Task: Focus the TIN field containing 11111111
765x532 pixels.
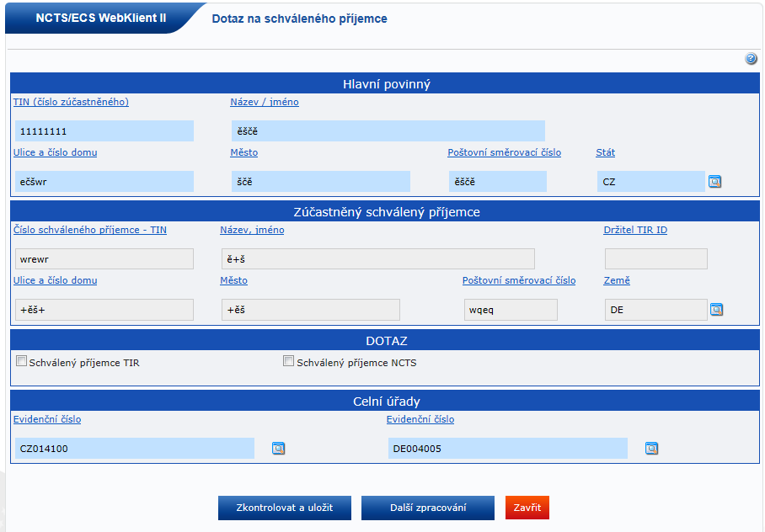Action: tap(104, 131)
